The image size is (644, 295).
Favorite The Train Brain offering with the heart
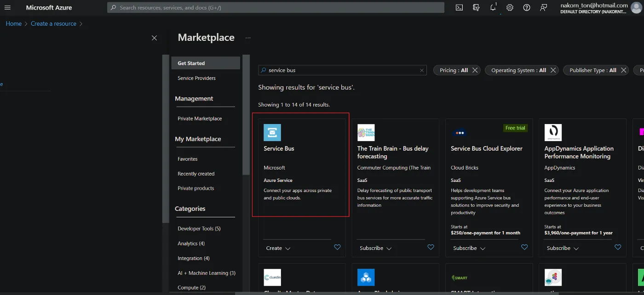tap(431, 247)
